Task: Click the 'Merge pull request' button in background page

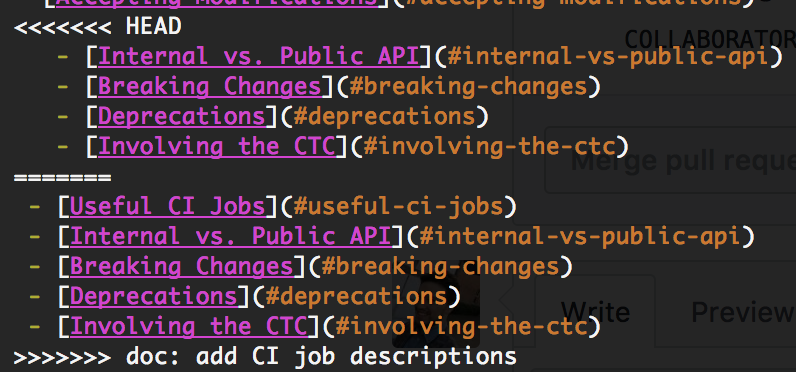Action: click(x=670, y=161)
